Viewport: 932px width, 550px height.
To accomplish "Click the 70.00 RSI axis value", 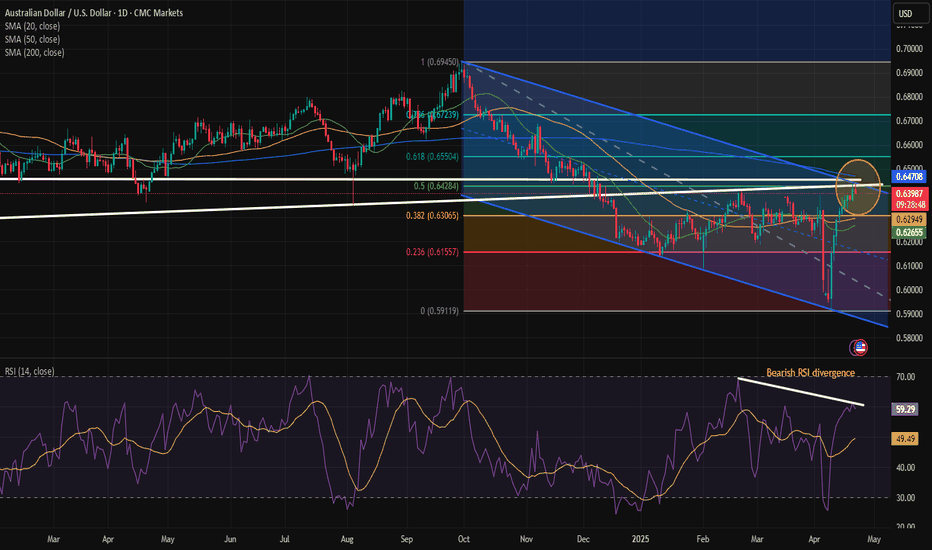I will pos(905,377).
